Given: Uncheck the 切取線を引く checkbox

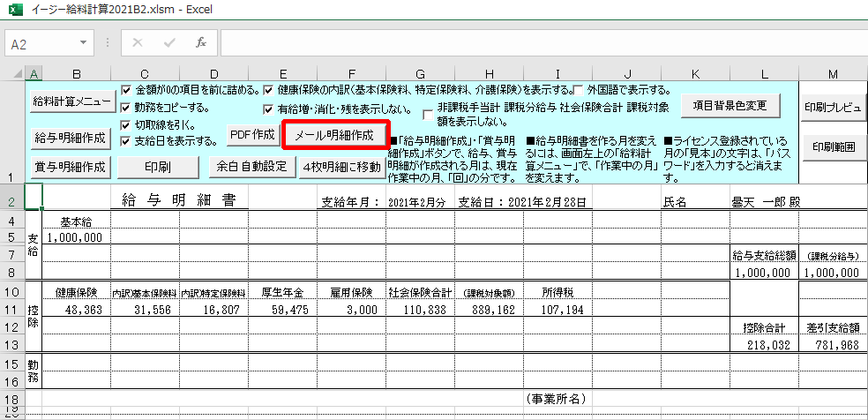Looking at the screenshot, I should 126,124.
